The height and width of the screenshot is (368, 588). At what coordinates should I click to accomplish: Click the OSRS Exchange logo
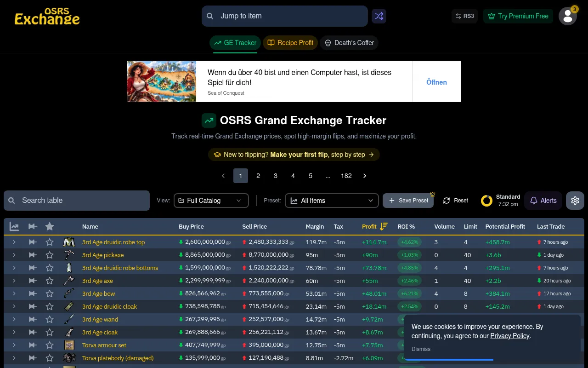pos(47,16)
